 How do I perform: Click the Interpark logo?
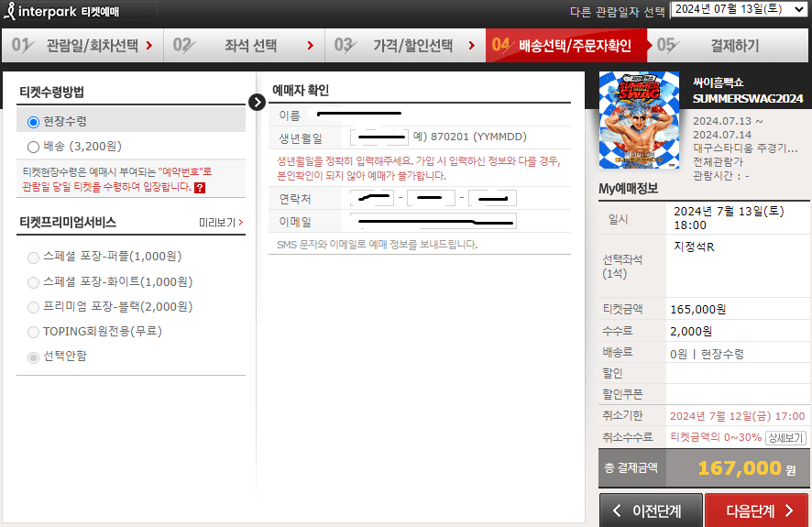click(61, 11)
